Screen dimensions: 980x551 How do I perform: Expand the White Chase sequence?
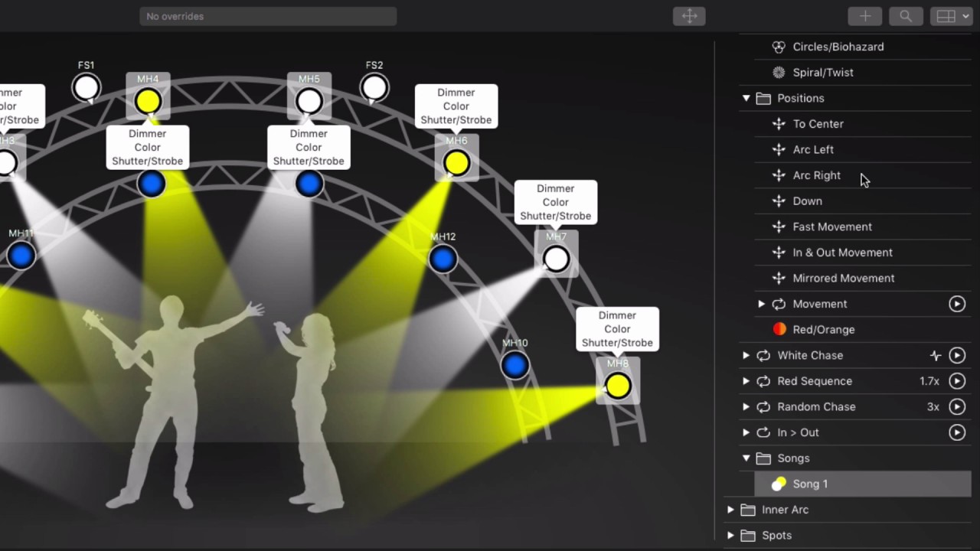tap(746, 355)
